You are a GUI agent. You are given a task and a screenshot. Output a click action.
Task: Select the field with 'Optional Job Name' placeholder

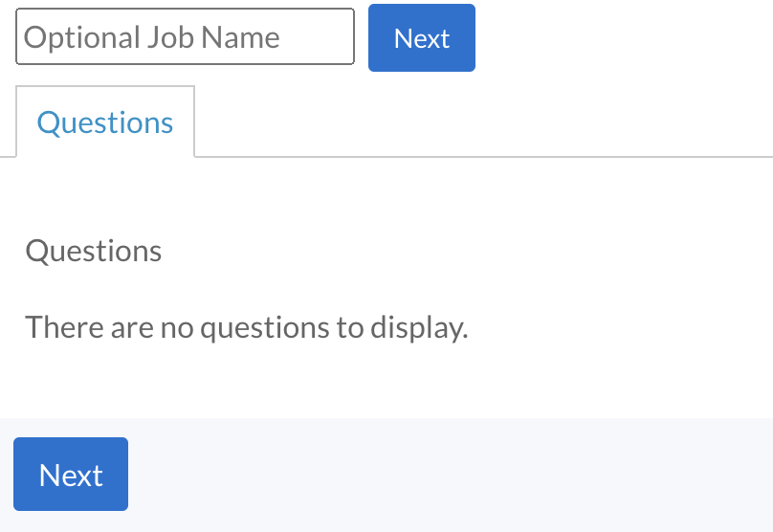[x=185, y=37]
